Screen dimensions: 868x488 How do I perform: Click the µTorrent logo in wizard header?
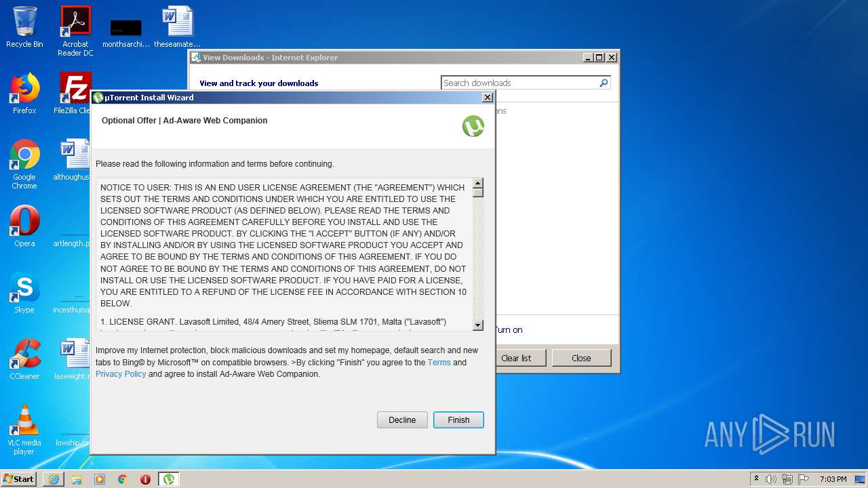(473, 126)
